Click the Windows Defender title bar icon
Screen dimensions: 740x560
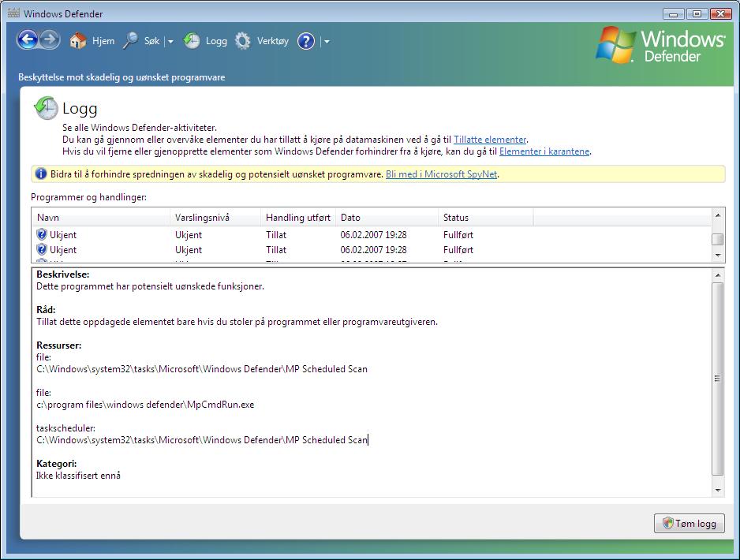coord(13,13)
